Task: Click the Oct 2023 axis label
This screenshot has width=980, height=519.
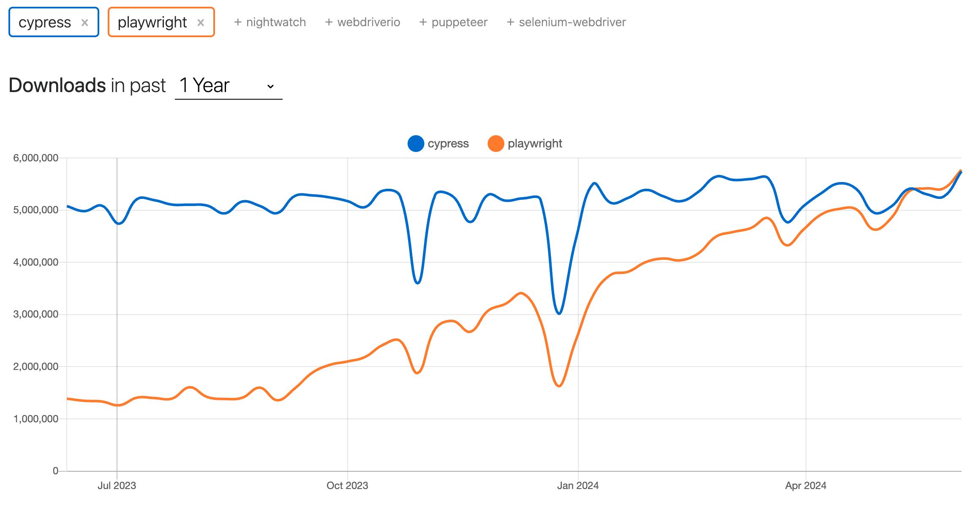Action: 347,486
